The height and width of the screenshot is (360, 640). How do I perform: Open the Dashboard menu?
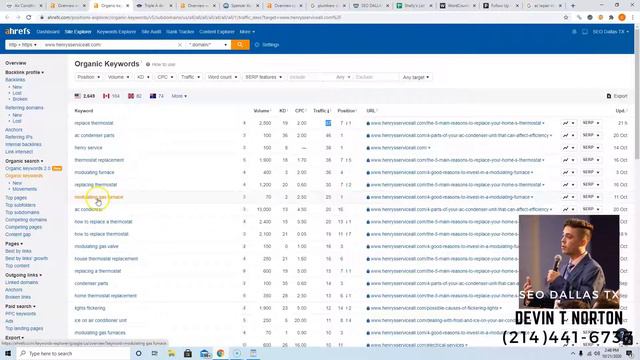tap(48, 32)
